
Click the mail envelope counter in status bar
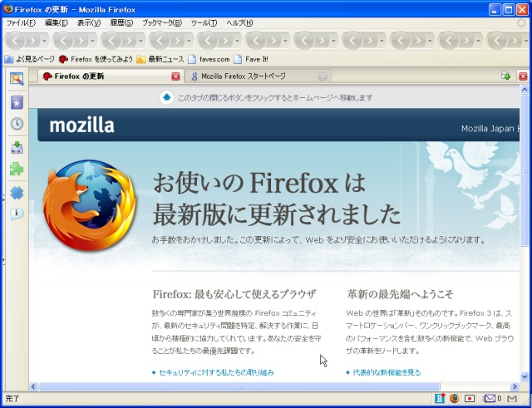(492, 398)
